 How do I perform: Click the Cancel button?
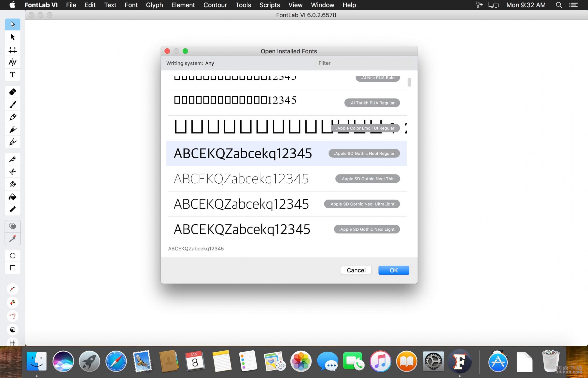tap(356, 270)
